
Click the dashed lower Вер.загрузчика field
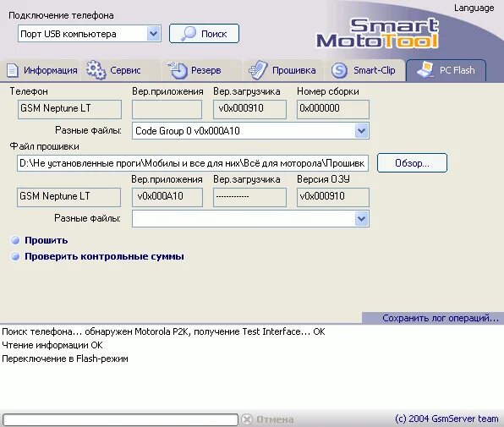pos(249,197)
